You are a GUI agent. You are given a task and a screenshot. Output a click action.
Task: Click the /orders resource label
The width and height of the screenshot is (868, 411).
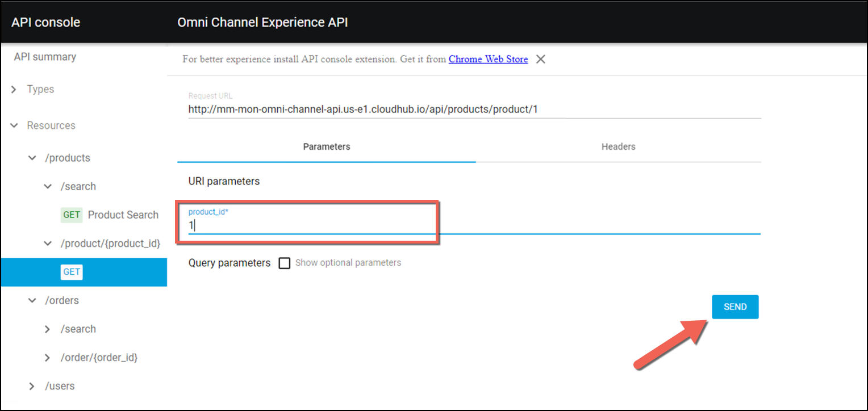(x=62, y=300)
